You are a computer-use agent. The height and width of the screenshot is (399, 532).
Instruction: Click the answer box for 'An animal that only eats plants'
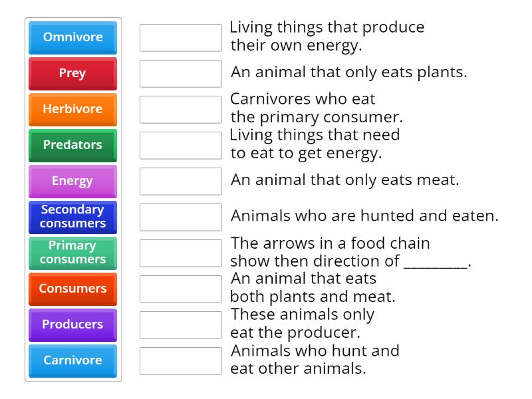[180, 74]
